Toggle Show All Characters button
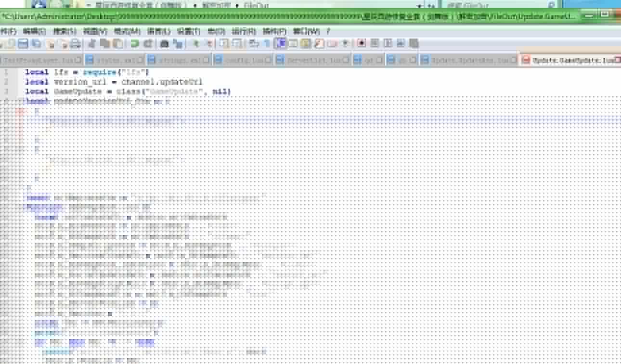The height and width of the screenshot is (364, 621). point(267,44)
